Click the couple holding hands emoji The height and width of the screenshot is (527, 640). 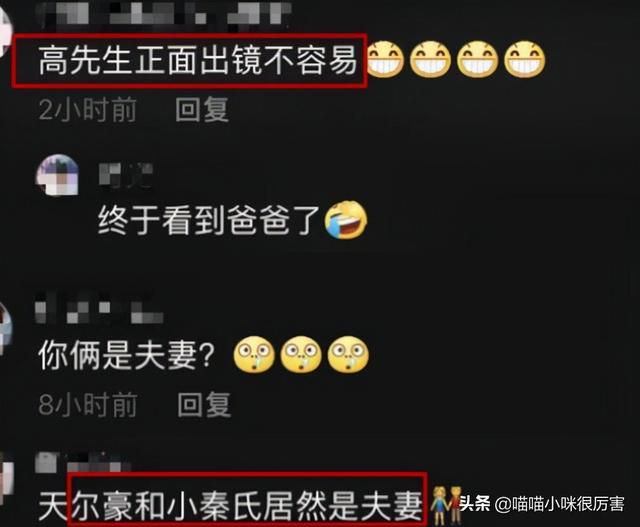[x=446, y=505]
